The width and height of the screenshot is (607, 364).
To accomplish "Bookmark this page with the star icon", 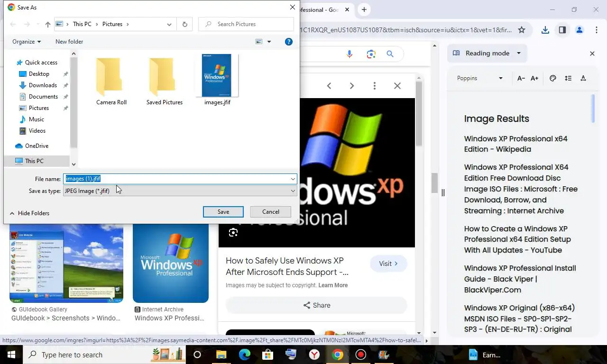I will (x=522, y=30).
